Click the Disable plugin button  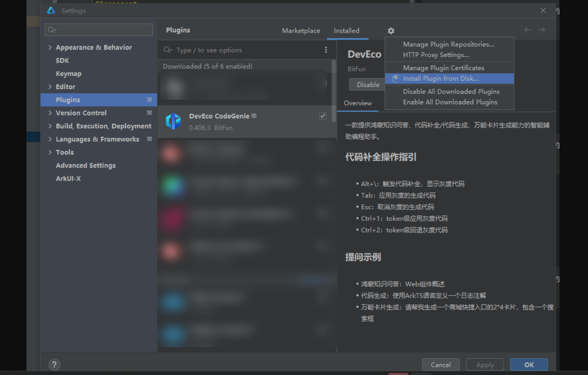[368, 84]
